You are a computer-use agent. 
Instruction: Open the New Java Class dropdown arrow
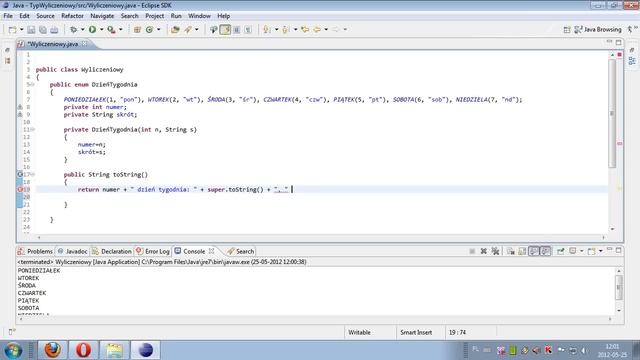coord(159,30)
